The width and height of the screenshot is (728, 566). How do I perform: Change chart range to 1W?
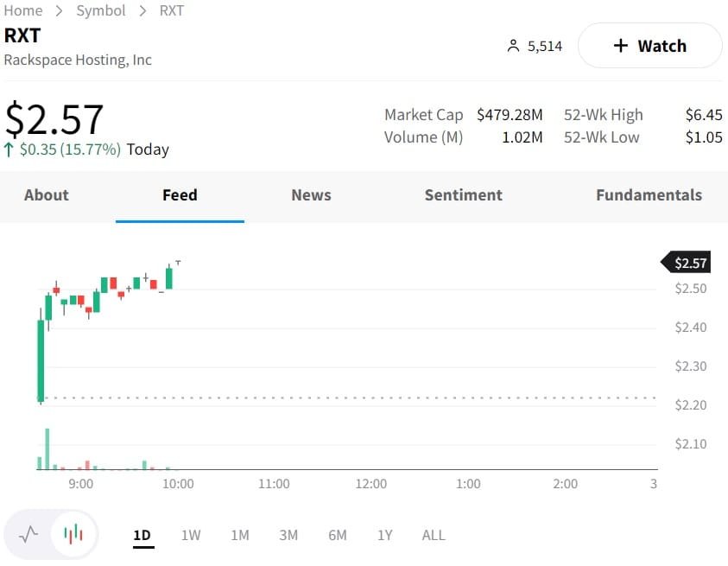pyautogui.click(x=191, y=535)
